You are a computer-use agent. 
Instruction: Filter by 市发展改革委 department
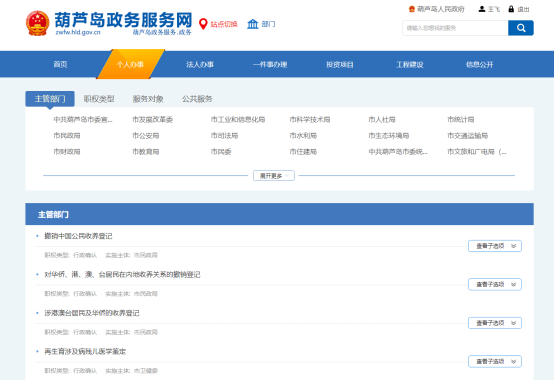[x=152, y=120]
